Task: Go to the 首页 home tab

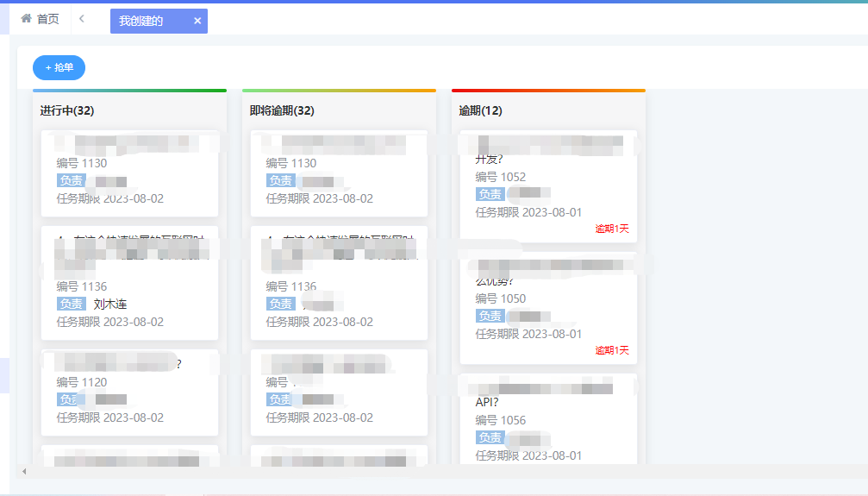Action: tap(40, 19)
